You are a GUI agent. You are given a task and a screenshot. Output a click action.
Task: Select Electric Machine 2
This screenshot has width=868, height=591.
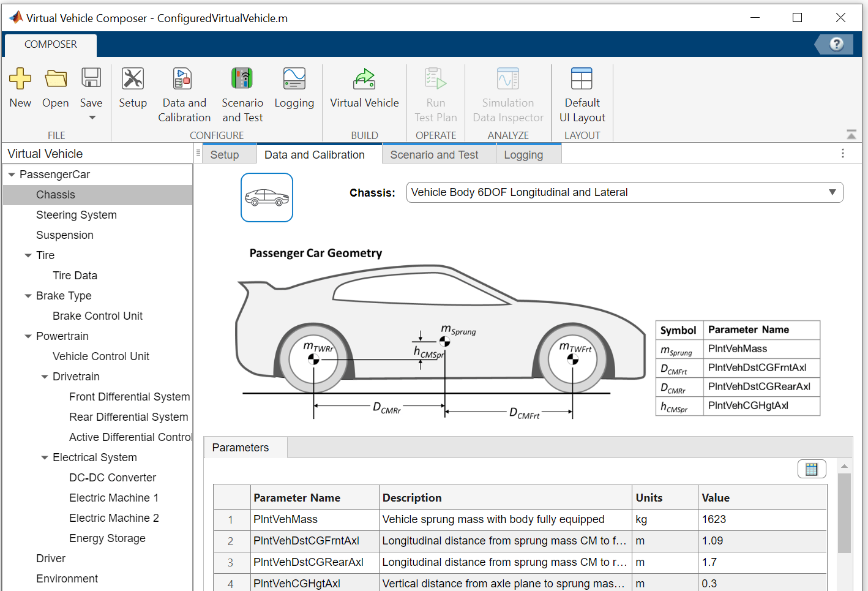[114, 518]
